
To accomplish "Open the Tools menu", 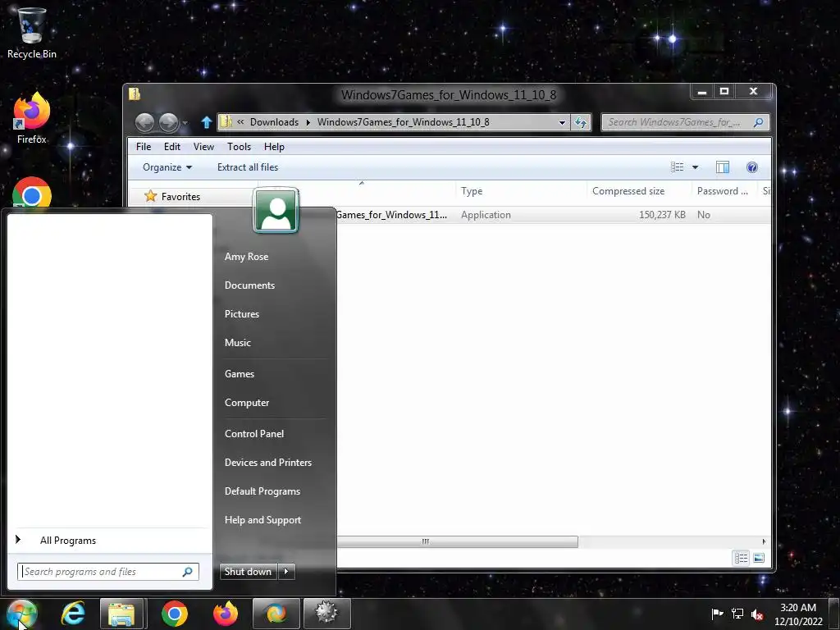I will click(239, 147).
